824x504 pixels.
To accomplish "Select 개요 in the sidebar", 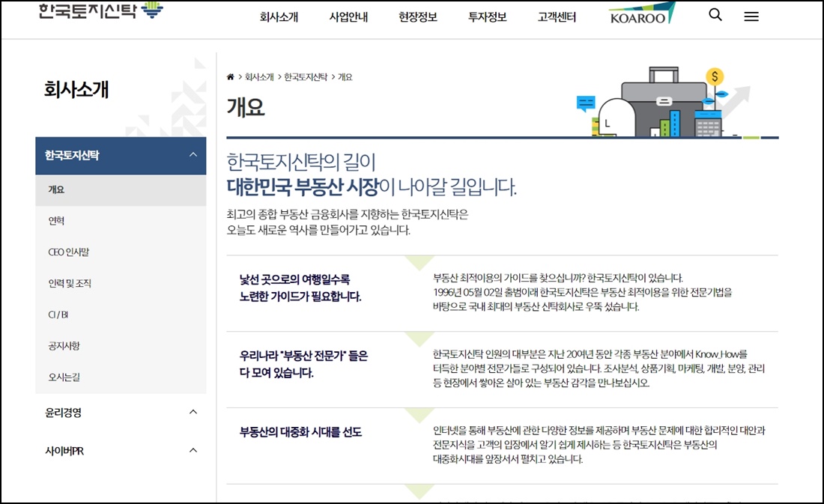I will pyautogui.click(x=121, y=189).
